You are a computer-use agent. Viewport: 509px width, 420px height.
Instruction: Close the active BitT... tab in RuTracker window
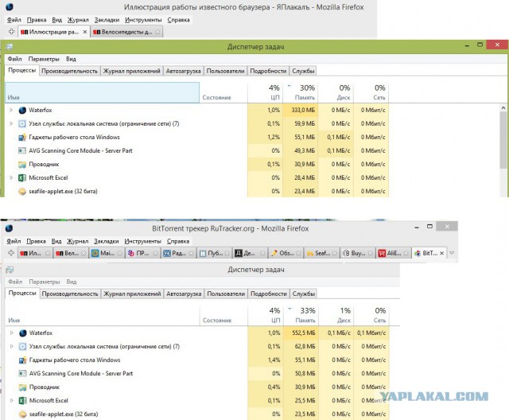pyautogui.click(x=442, y=253)
